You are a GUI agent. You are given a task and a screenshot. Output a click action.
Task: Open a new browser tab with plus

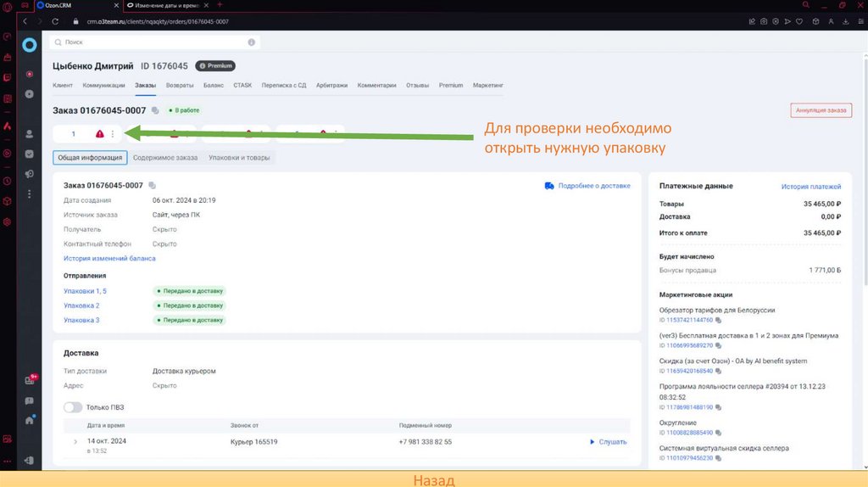point(220,5)
